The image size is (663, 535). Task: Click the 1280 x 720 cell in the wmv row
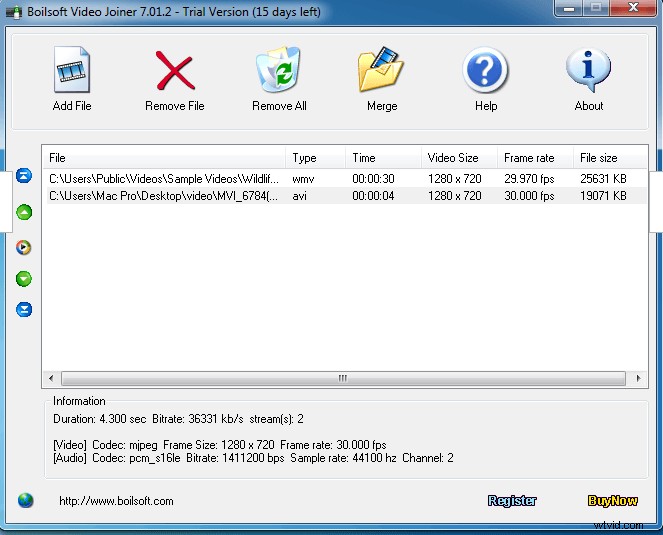point(455,179)
